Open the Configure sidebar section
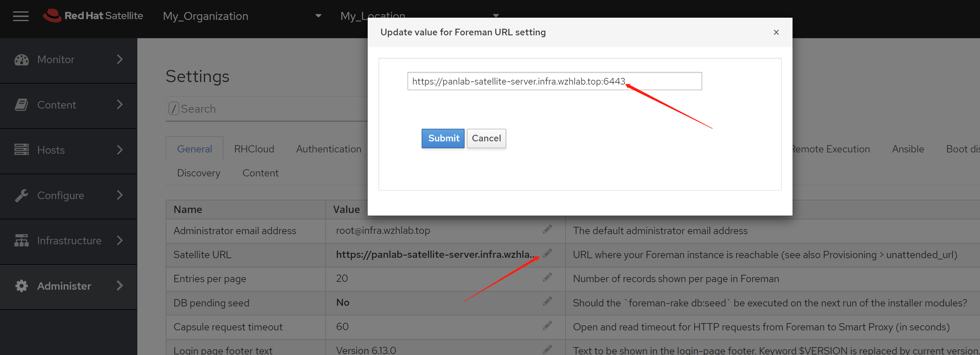 pos(68,195)
